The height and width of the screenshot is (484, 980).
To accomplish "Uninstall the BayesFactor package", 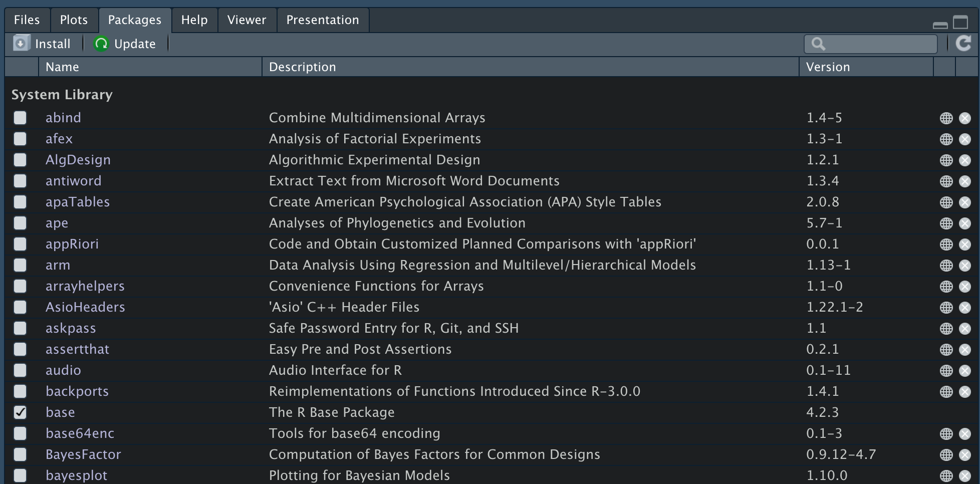I will pos(965,455).
